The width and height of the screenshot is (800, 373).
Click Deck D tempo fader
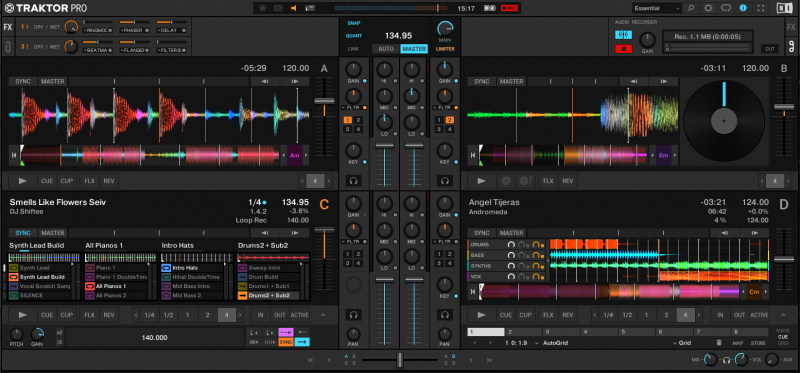click(784, 259)
